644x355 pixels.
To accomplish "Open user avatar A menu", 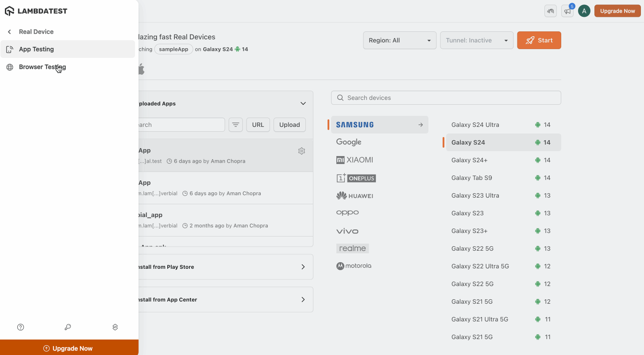I will 584,11.
